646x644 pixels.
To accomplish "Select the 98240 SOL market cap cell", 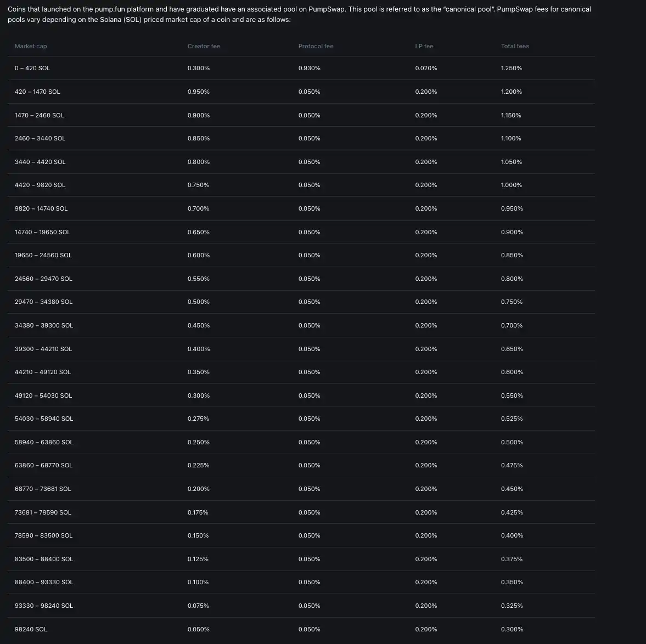I will 31,629.
